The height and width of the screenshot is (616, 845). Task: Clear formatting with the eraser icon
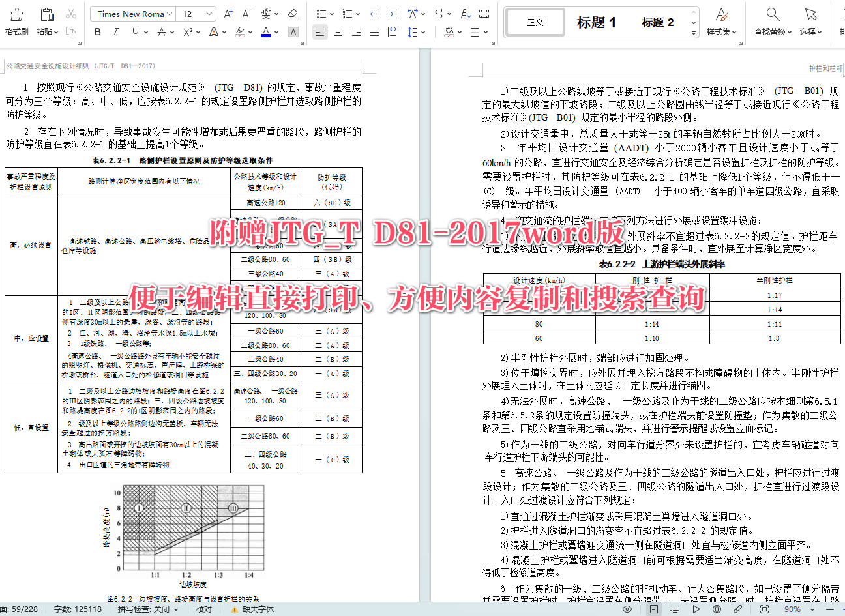click(x=293, y=14)
